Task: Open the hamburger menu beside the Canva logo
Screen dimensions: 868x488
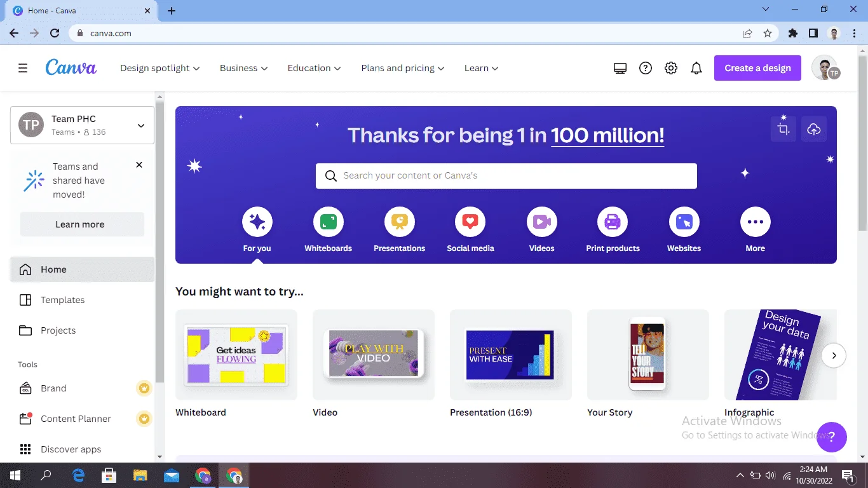Action: coord(23,68)
